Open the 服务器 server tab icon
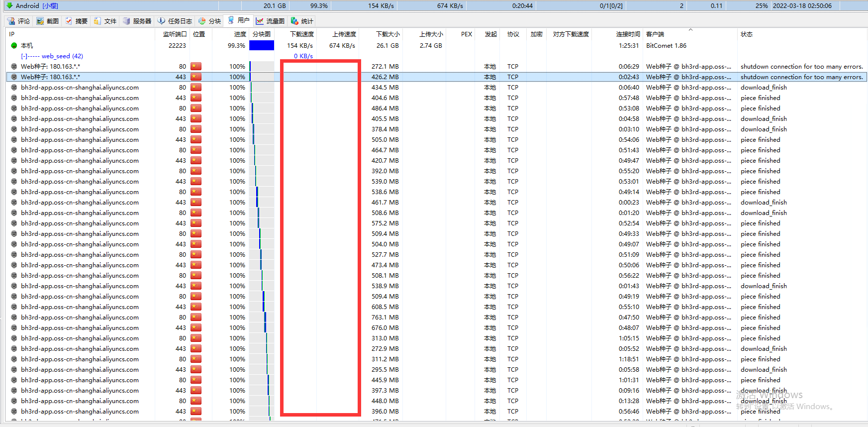 tap(126, 21)
